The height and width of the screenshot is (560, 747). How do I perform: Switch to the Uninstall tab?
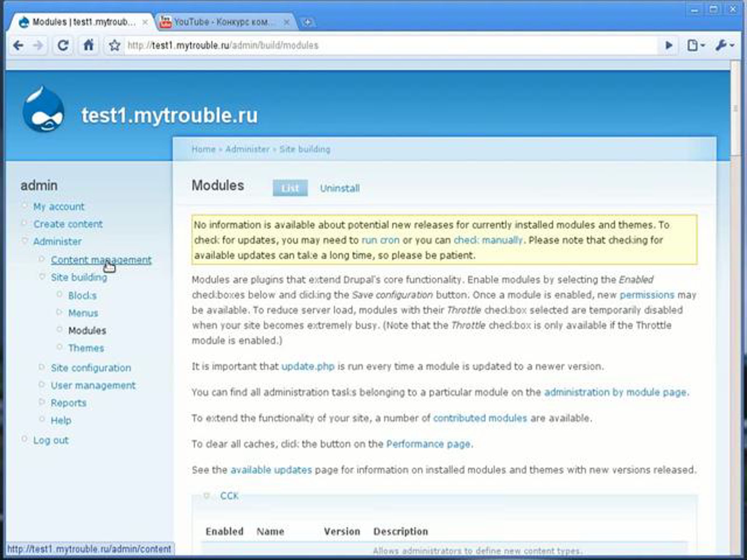click(x=340, y=188)
